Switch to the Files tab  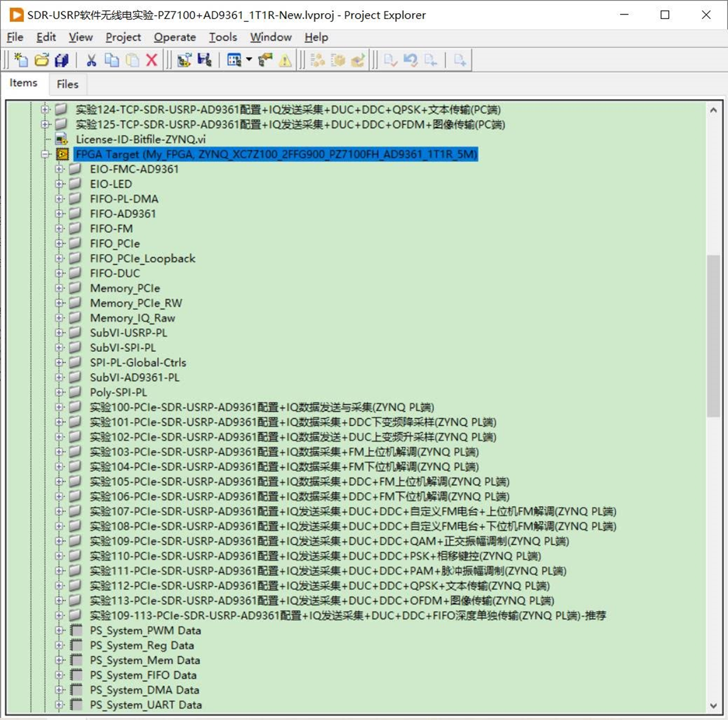click(x=67, y=84)
